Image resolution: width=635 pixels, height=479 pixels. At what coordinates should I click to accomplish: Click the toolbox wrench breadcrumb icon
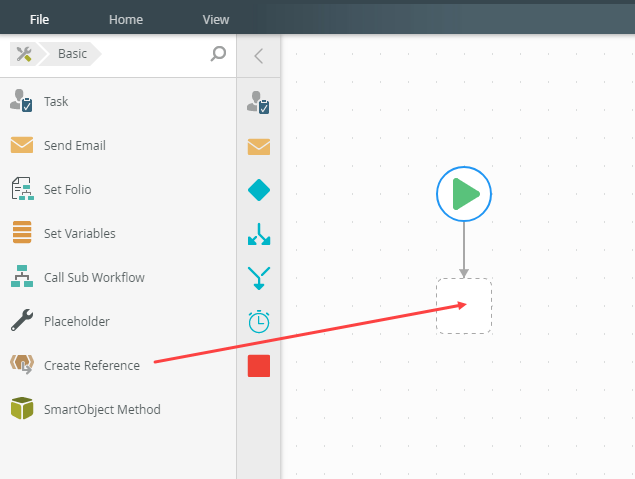[x=23, y=54]
